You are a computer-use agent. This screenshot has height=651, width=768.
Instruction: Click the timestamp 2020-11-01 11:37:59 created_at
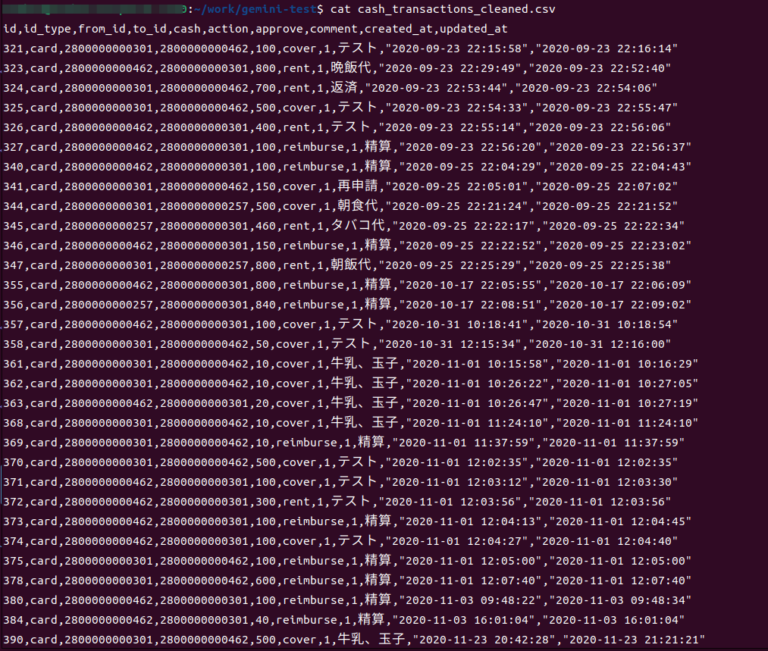(x=463, y=442)
